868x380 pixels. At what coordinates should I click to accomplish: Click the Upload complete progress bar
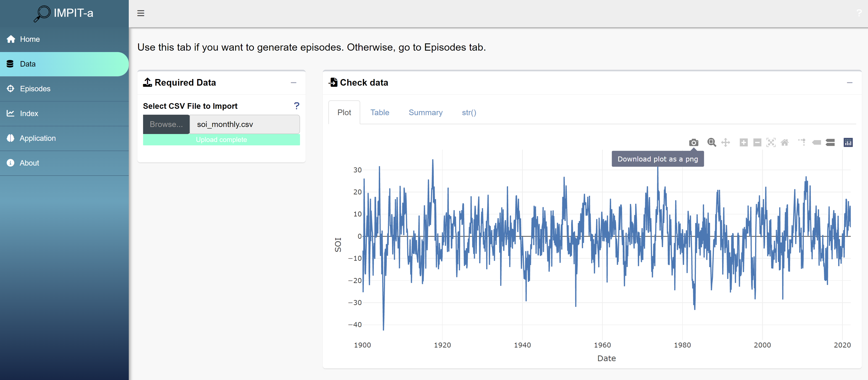[x=221, y=140]
